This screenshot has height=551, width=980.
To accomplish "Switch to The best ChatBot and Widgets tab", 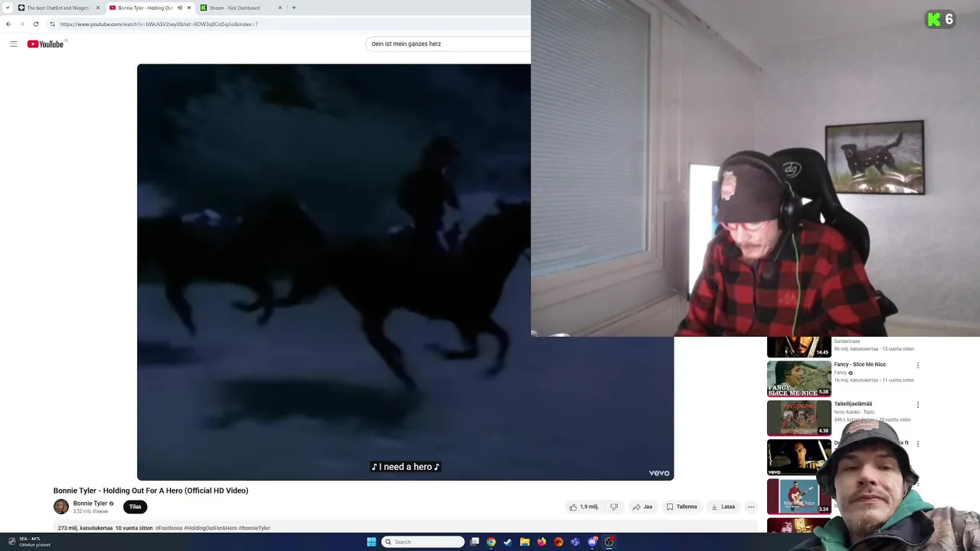I will tap(58, 8).
